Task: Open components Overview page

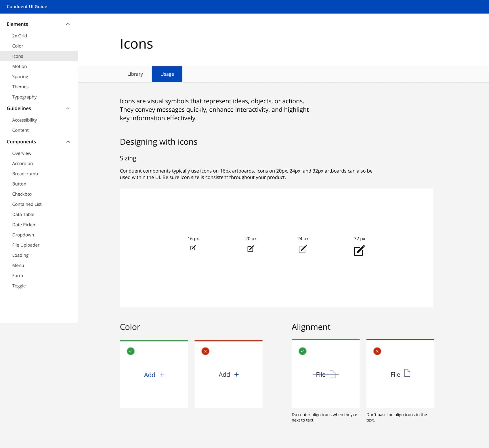Action: [x=39, y=153]
